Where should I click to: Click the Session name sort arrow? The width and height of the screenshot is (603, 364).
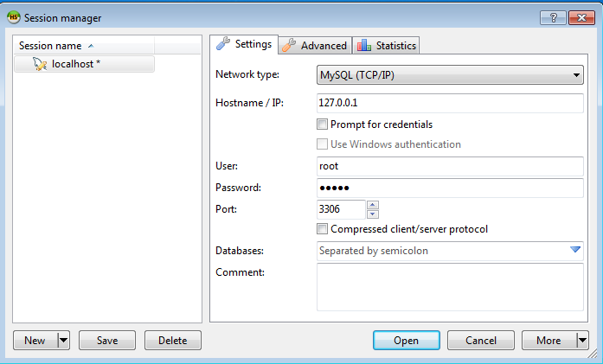point(91,46)
